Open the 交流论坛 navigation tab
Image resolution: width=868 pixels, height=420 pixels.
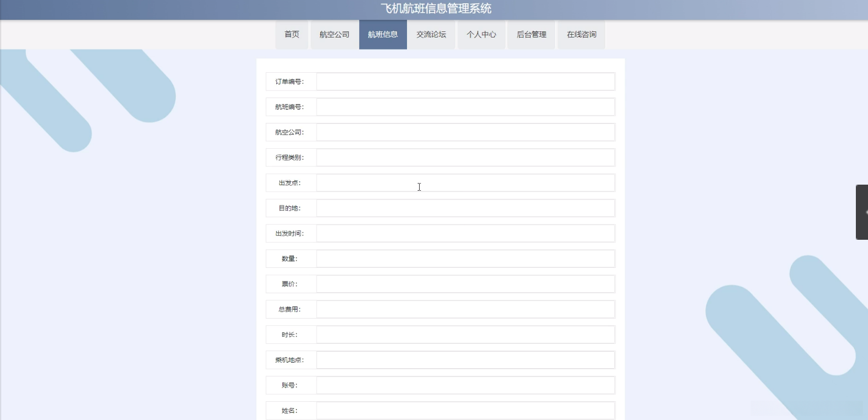point(431,35)
